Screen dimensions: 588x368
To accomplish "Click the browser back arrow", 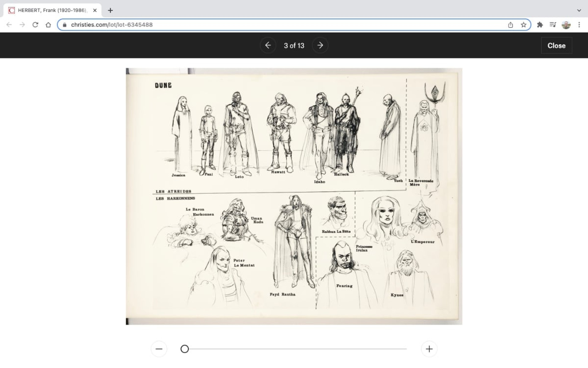I will coord(9,25).
